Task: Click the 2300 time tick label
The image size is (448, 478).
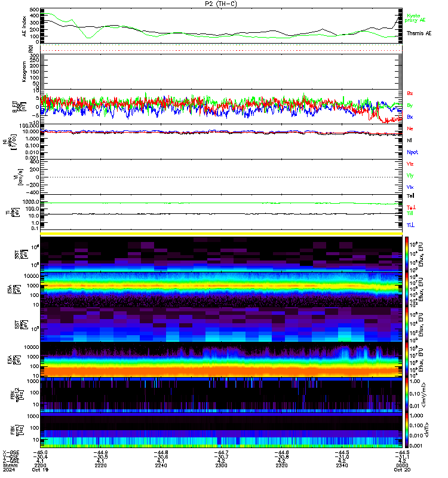Action: (221, 465)
